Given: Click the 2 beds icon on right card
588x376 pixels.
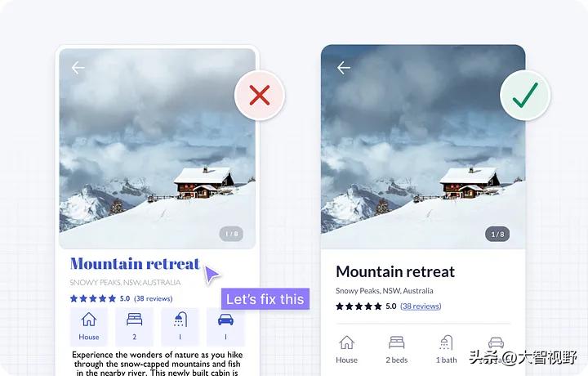Looking at the screenshot, I should [x=396, y=342].
